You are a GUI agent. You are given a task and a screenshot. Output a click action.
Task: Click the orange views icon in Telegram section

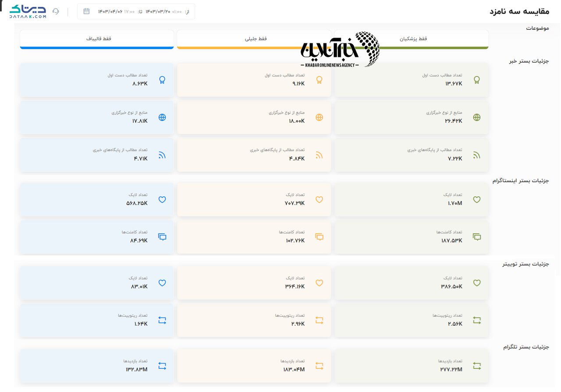tap(320, 366)
